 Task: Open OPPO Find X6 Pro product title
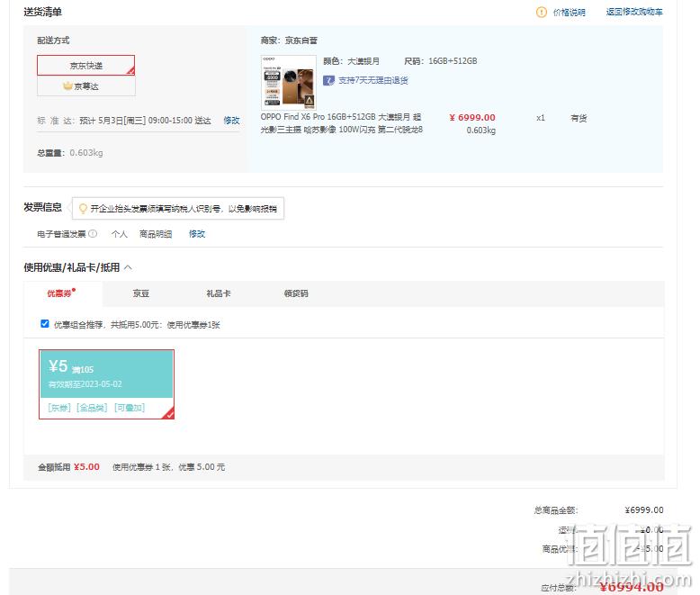[342, 123]
